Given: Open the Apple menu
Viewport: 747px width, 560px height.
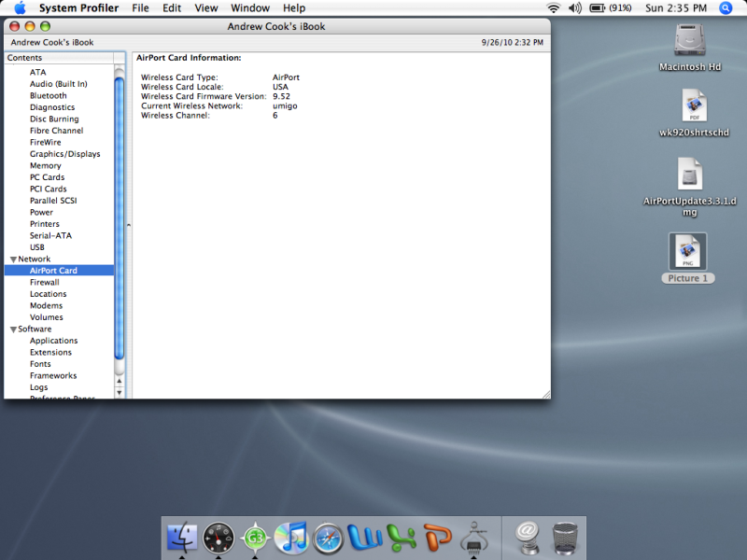Looking at the screenshot, I should click(20, 8).
